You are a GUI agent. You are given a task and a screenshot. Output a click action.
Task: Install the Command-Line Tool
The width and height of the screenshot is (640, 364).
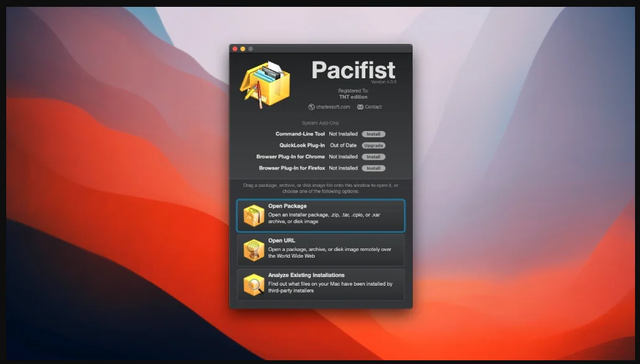[x=373, y=134]
